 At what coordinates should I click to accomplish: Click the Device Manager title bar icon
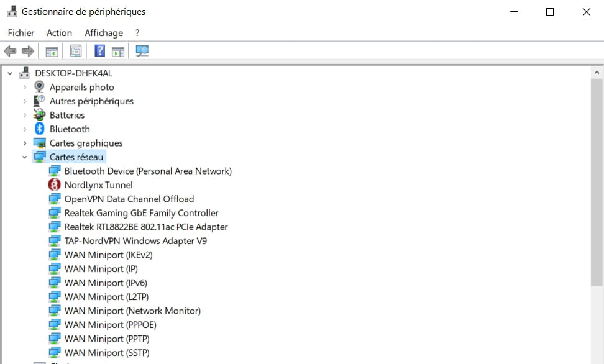point(12,12)
